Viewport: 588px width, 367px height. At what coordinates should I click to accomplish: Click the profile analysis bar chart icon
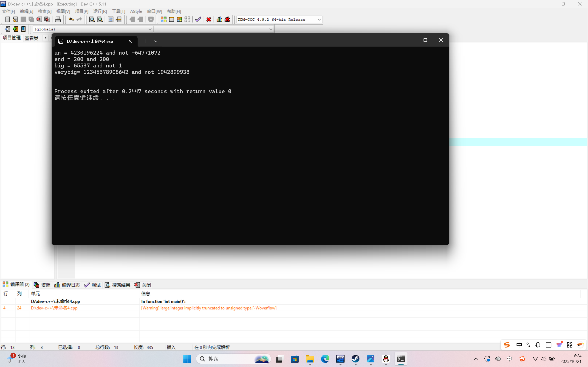[219, 19]
